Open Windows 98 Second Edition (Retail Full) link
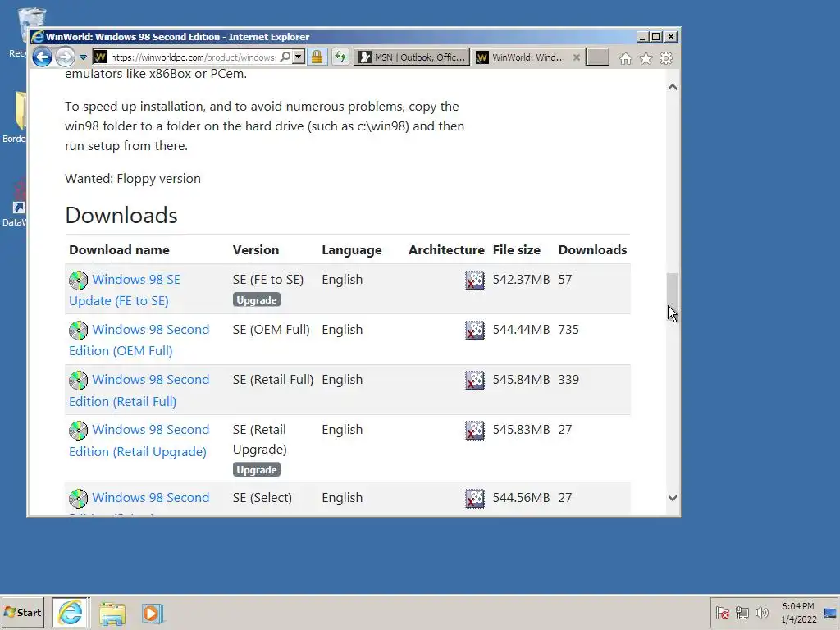This screenshot has height=630, width=840. (x=139, y=390)
